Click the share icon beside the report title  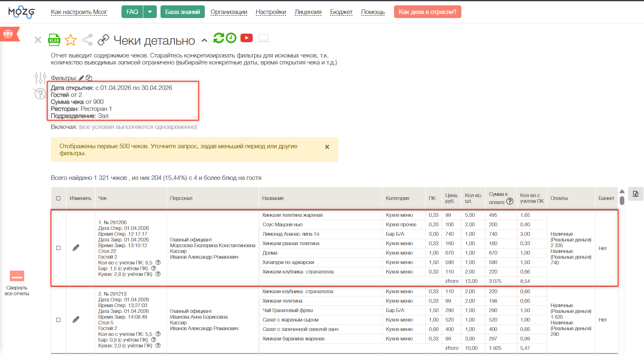point(87,40)
